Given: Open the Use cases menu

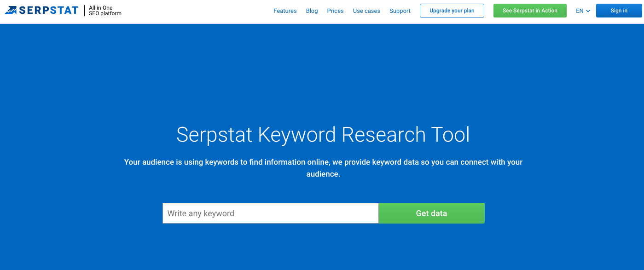Looking at the screenshot, I should 366,11.
